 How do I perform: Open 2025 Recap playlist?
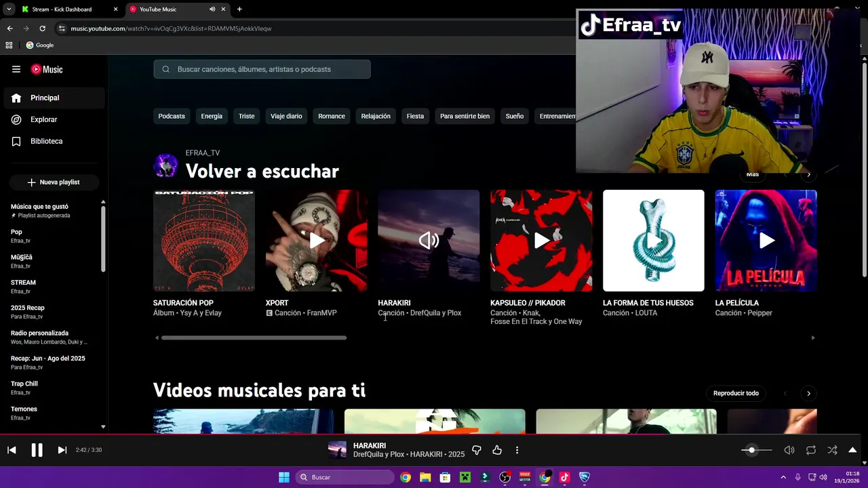[54, 312]
